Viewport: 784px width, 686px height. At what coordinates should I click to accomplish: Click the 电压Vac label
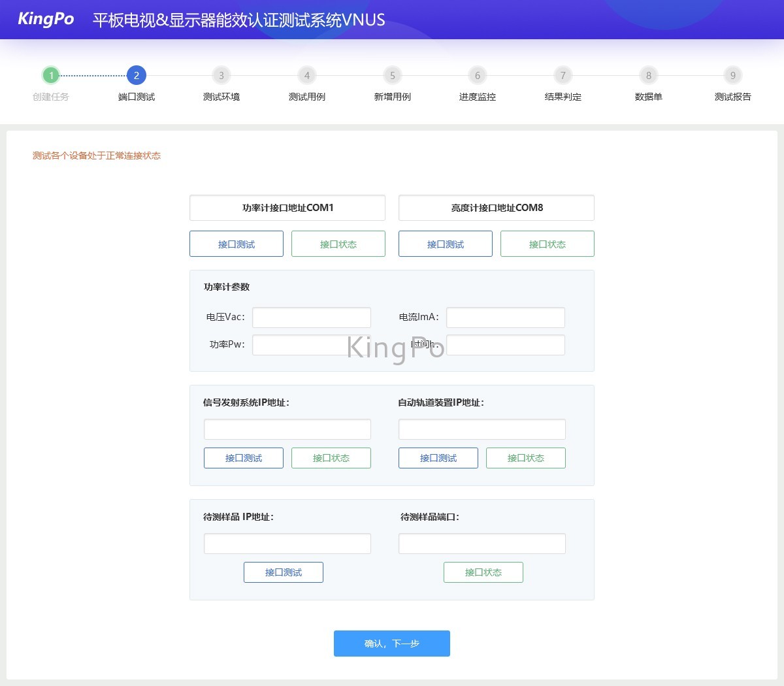point(226,317)
